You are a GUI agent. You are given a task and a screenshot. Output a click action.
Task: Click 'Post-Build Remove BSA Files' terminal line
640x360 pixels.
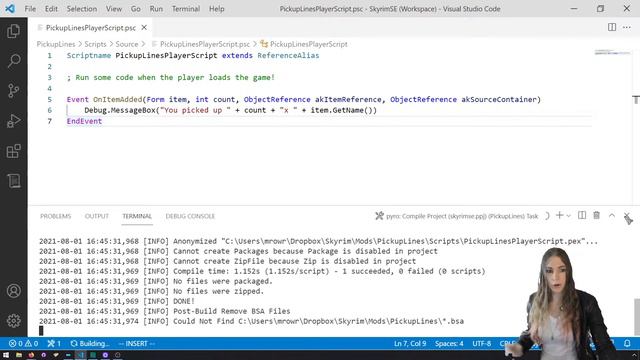pyautogui.click(x=164, y=311)
